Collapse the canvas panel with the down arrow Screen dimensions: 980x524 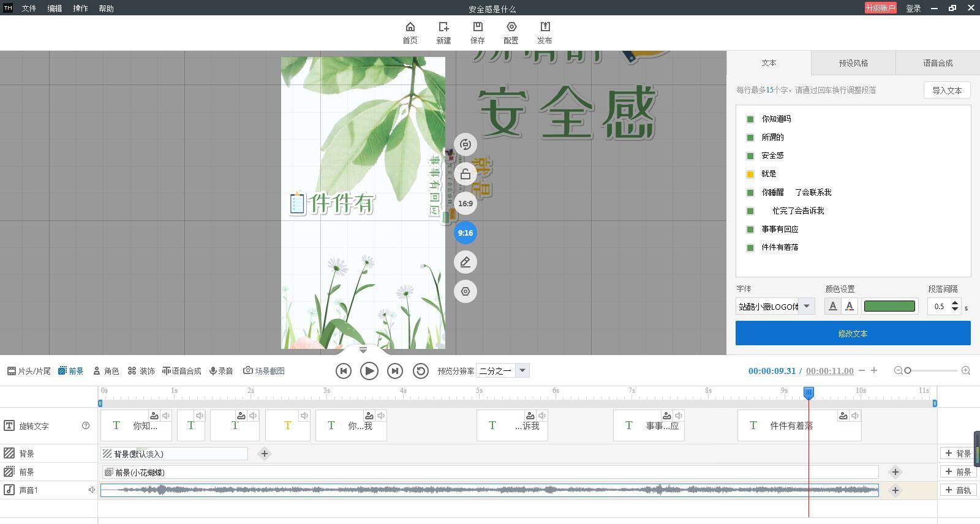click(363, 350)
